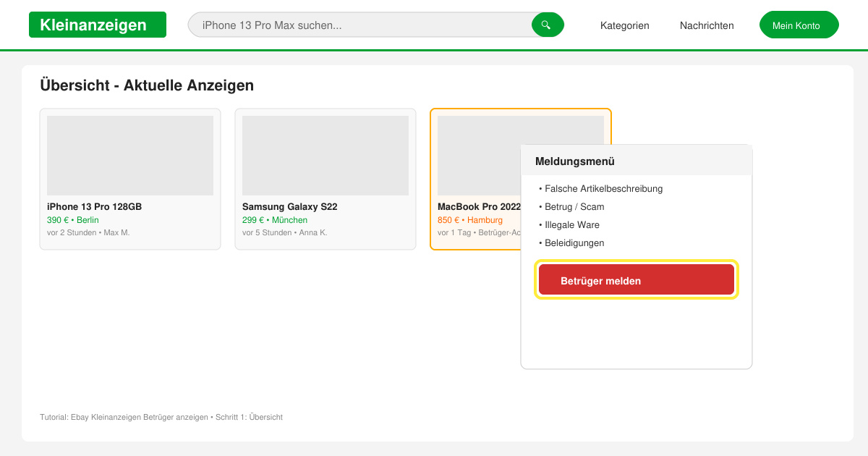868x456 pixels.
Task: Click the Übersicht - Aktuelle Anzeigen heading
Action: click(147, 85)
